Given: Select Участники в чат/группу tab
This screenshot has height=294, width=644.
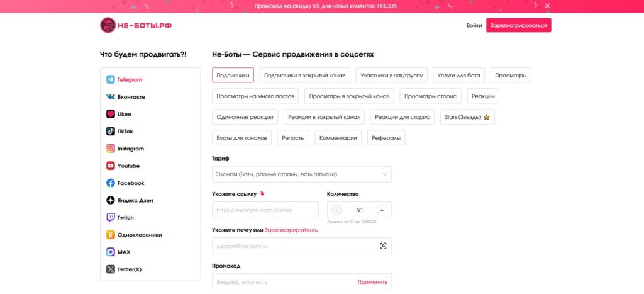Looking at the screenshot, I should click(391, 76).
